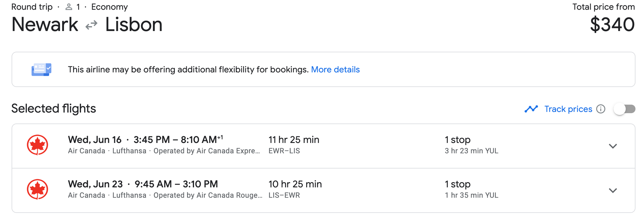Image resolution: width=644 pixels, height=219 pixels.
Task: Click the 11 hr 25 min duration
Action: tap(294, 140)
